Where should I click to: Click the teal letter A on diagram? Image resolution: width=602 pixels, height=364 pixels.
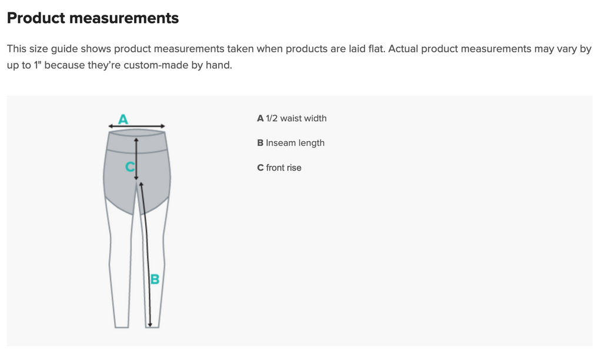(123, 119)
